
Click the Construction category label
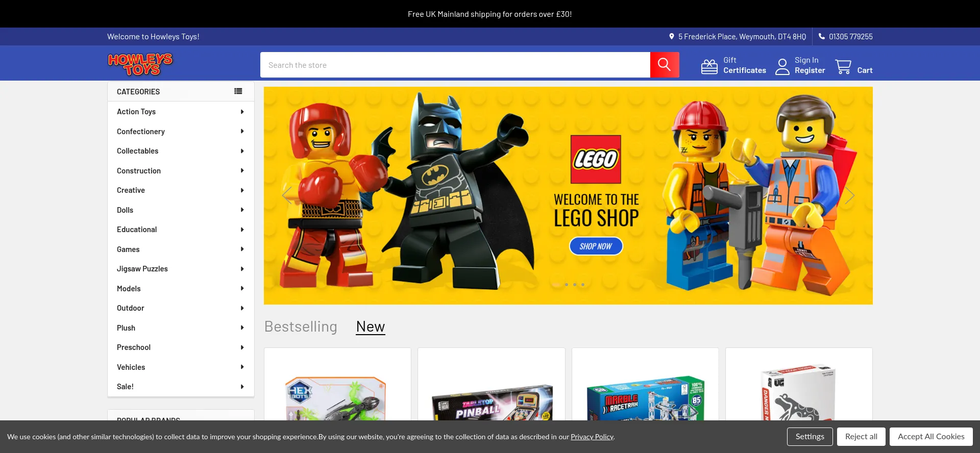139,171
